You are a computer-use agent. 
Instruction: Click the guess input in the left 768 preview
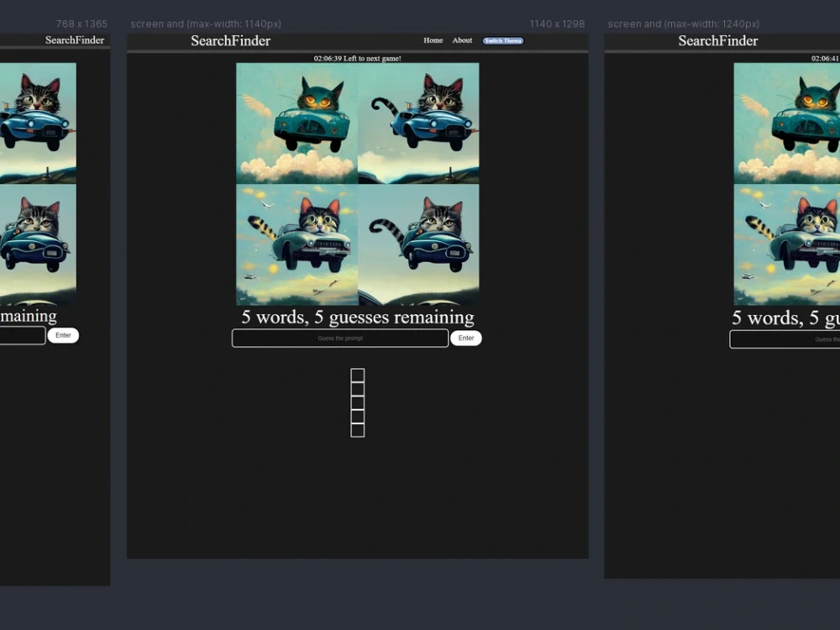tap(23, 335)
